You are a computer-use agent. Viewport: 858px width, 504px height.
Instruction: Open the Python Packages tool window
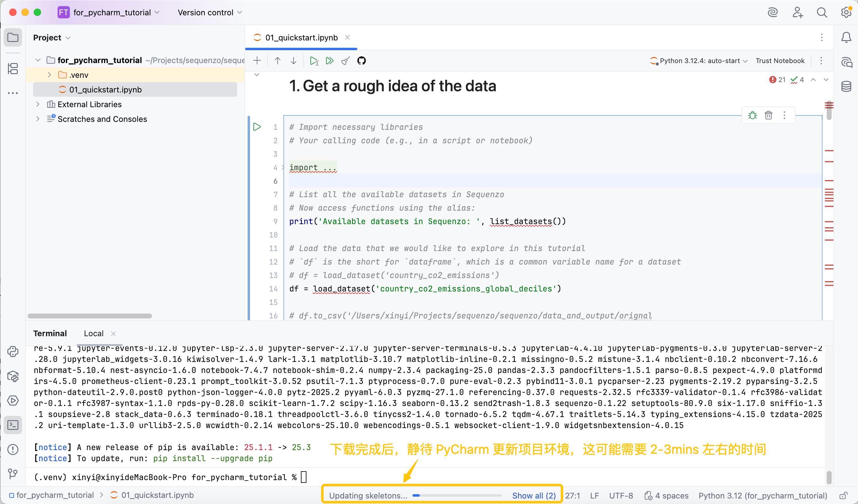pos(13,376)
